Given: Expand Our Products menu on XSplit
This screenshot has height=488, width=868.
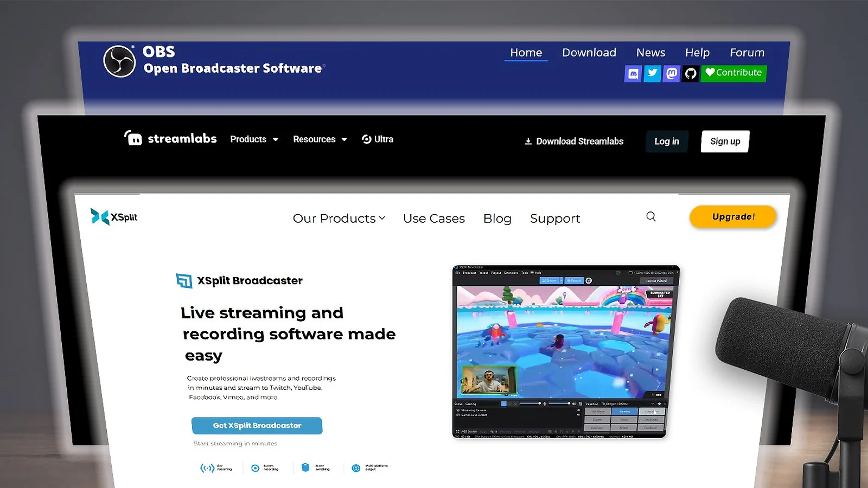Looking at the screenshot, I should [339, 219].
